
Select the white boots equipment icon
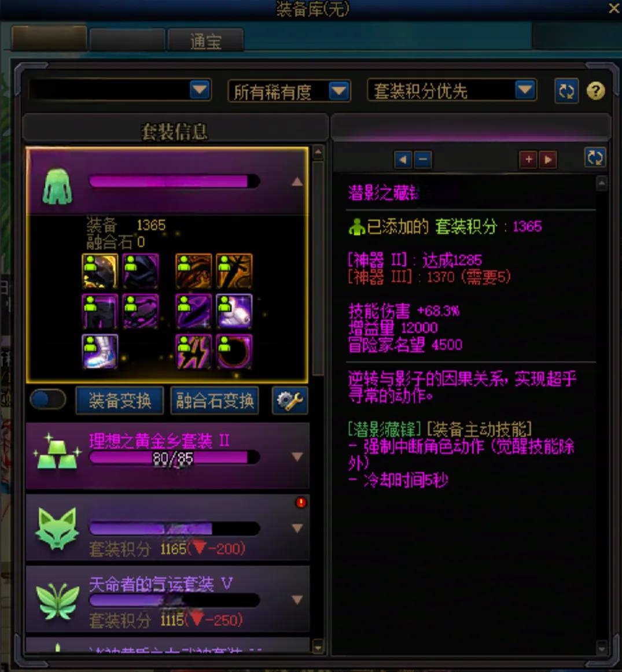[x=100, y=352]
